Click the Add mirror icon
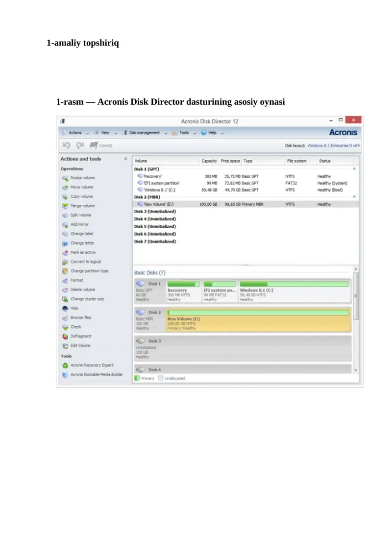The height and width of the screenshot is (554, 392). click(x=65, y=224)
